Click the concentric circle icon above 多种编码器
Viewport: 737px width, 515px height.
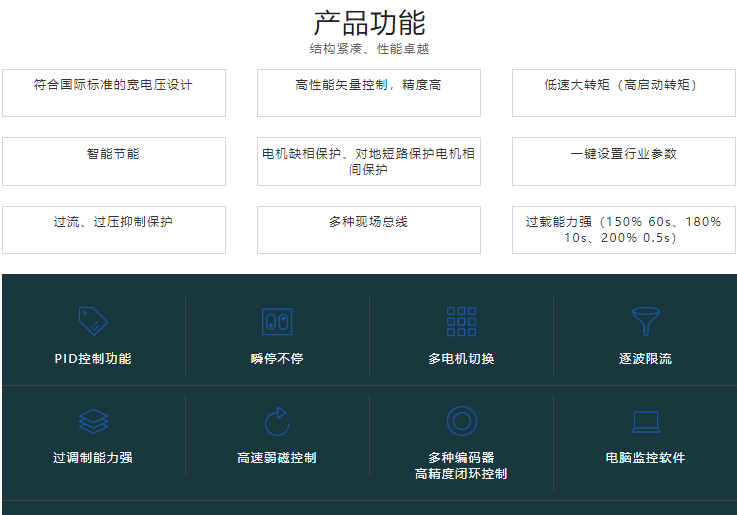point(461,421)
